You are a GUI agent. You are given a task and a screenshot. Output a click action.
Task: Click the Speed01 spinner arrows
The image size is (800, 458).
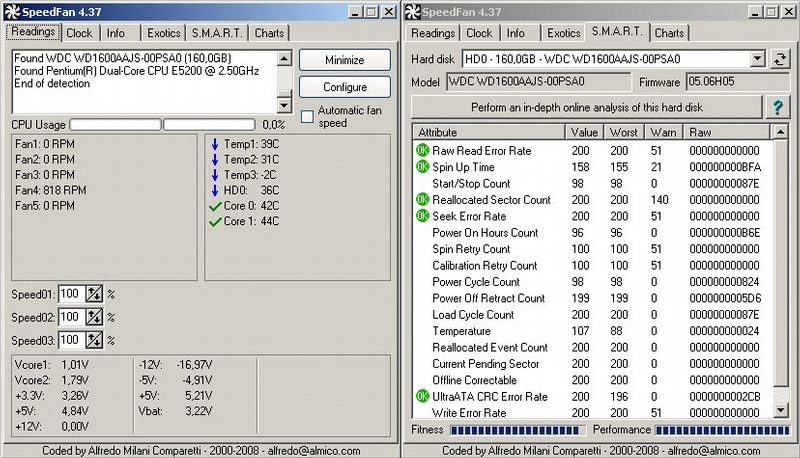click(x=94, y=294)
